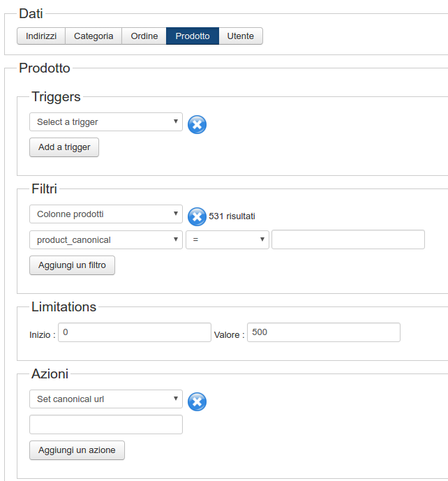Click the Inizio input field

click(134, 332)
